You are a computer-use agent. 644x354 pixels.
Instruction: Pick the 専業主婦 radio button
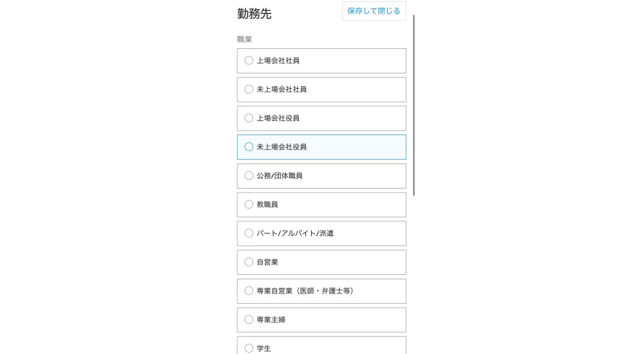click(x=249, y=319)
